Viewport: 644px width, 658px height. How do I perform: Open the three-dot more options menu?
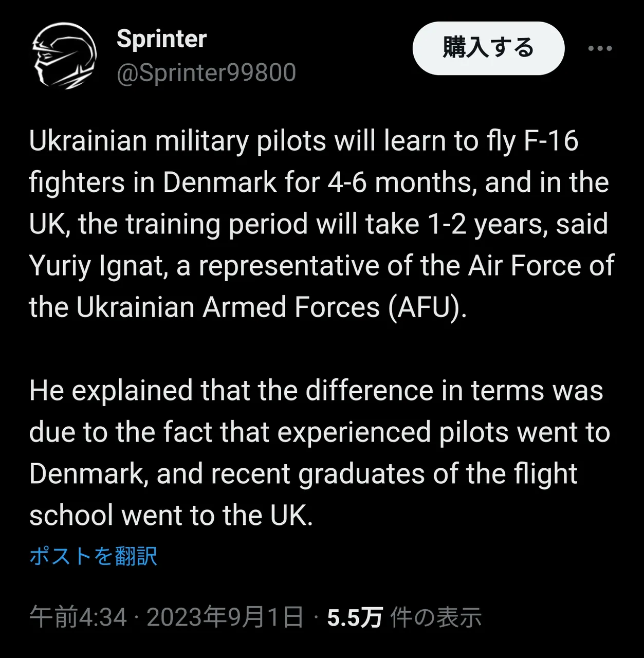click(x=600, y=48)
